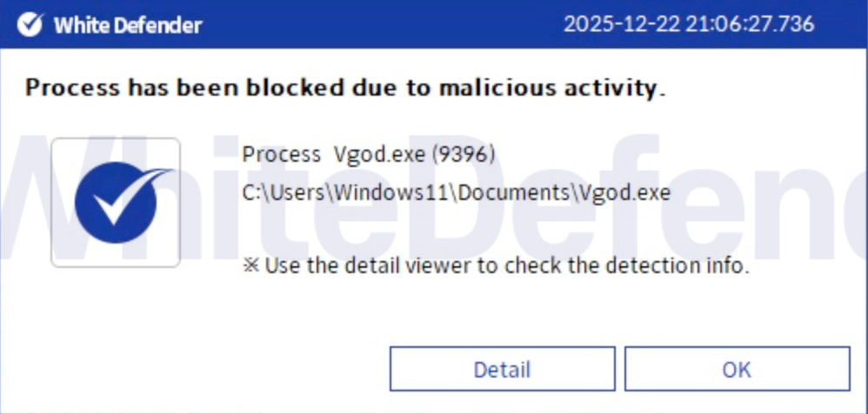Click the "Process" label before Vgod.exe
868x414 pixels.
click(281, 155)
